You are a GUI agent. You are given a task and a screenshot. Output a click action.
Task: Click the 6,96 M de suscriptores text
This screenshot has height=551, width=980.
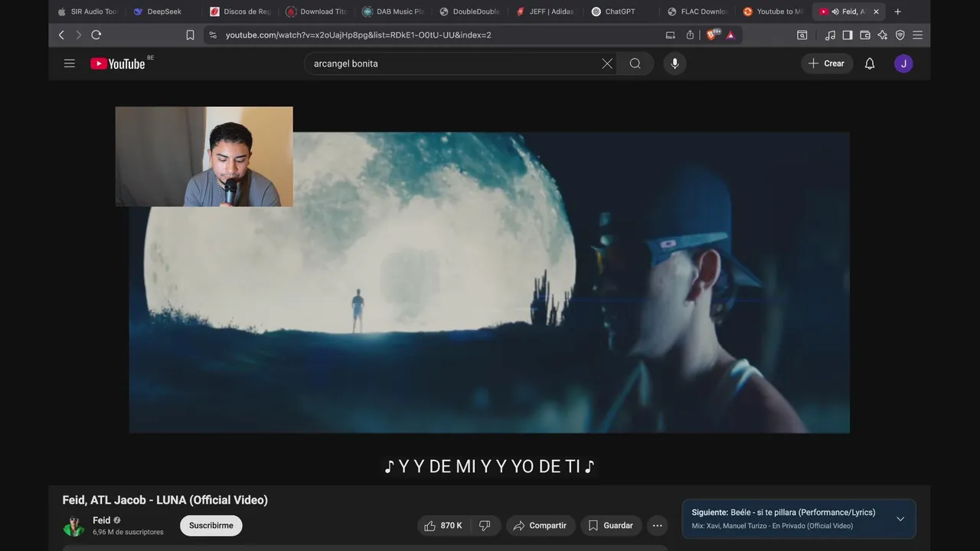pyautogui.click(x=128, y=533)
